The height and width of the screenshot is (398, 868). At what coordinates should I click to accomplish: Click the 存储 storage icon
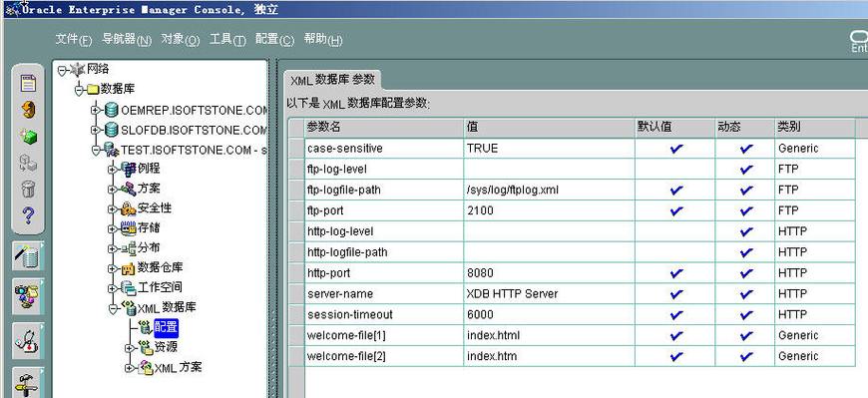coord(129,228)
